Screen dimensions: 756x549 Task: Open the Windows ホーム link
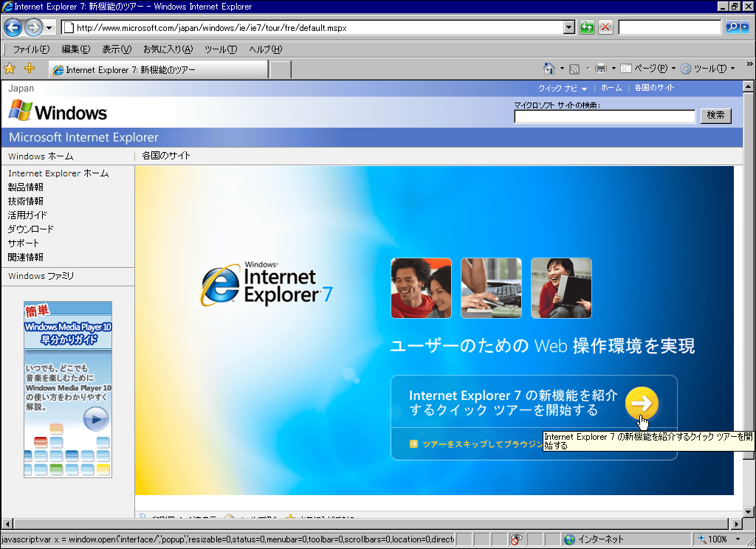[41, 156]
